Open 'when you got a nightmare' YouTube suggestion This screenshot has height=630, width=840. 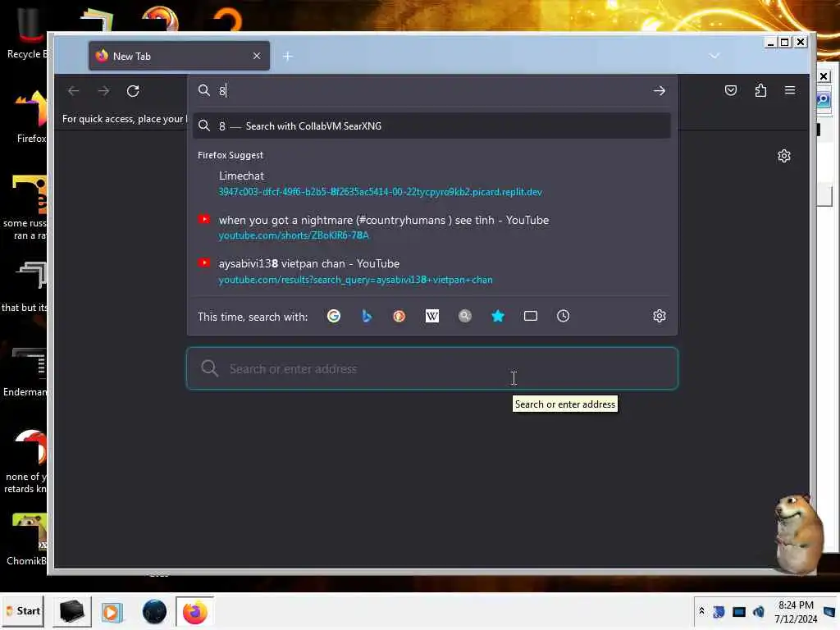click(431, 227)
